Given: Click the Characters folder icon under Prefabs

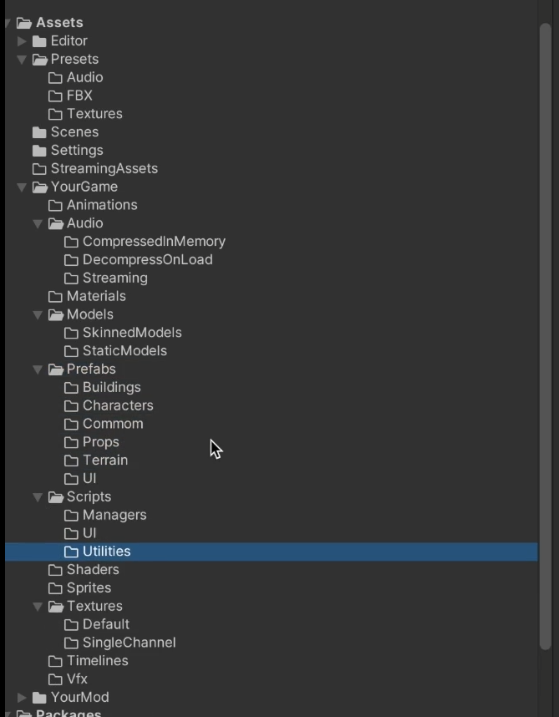Looking at the screenshot, I should (x=71, y=406).
